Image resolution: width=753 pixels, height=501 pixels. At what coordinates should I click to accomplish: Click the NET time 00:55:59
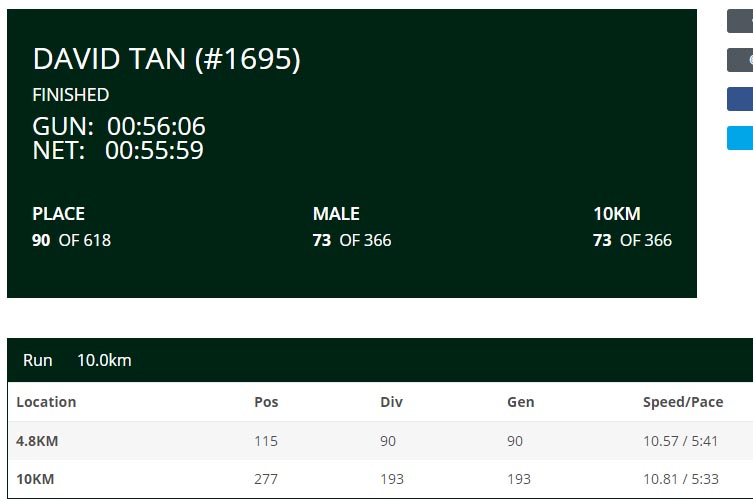click(154, 150)
